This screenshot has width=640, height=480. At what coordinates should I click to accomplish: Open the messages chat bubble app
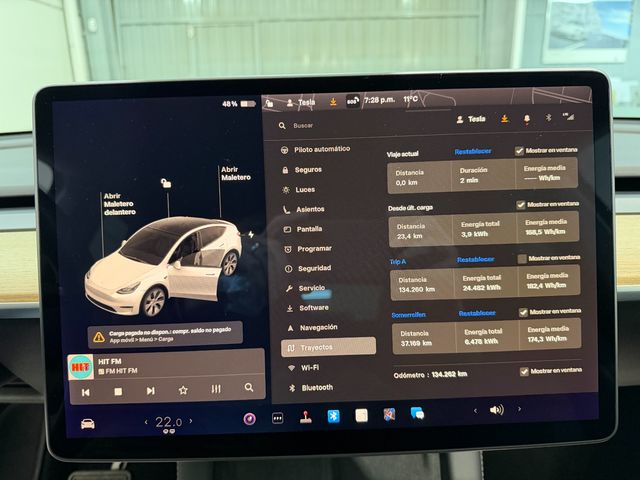[x=418, y=414]
